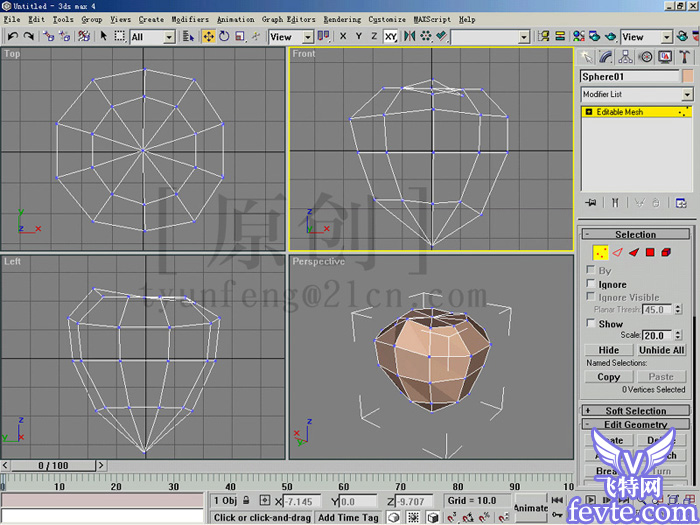Open the Material Editor icon

pyautogui.click(x=579, y=37)
